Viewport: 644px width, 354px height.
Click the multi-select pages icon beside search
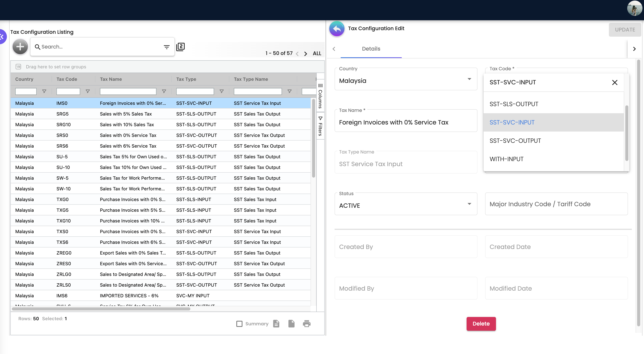tap(180, 47)
